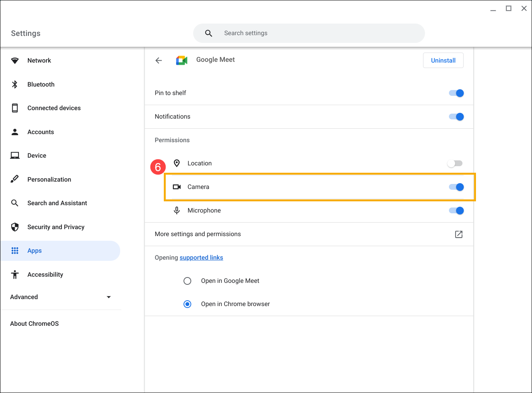The height and width of the screenshot is (393, 532).
Task: Focus the Search settings input field
Action: [309, 33]
